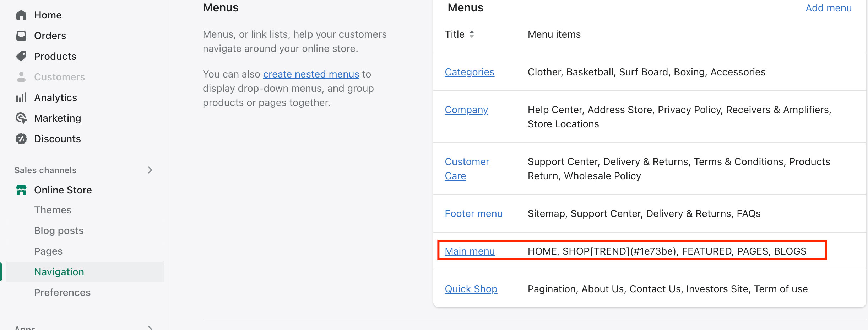Click the Discounts badge icon
Image resolution: width=868 pixels, height=330 pixels.
click(21, 139)
